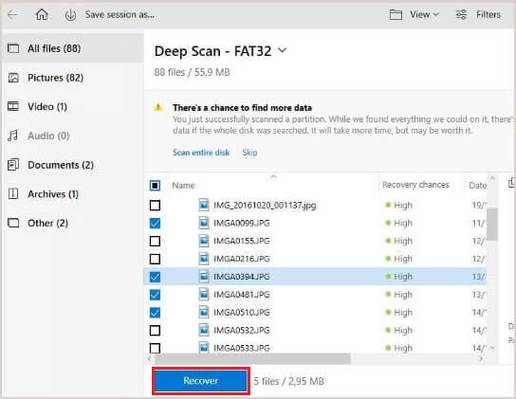Image resolution: width=516 pixels, height=399 pixels.
Task: Select the Pictures (82) category icon
Action: click(13, 78)
